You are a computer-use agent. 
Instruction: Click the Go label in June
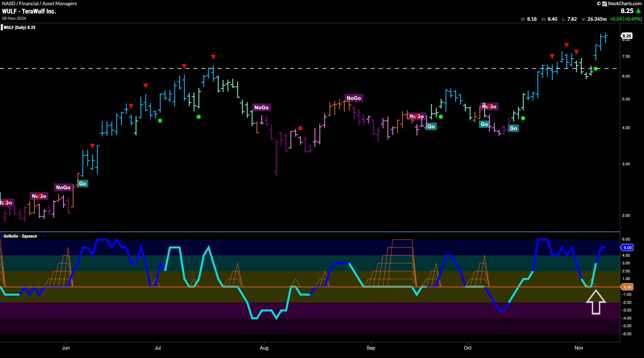tap(83, 184)
